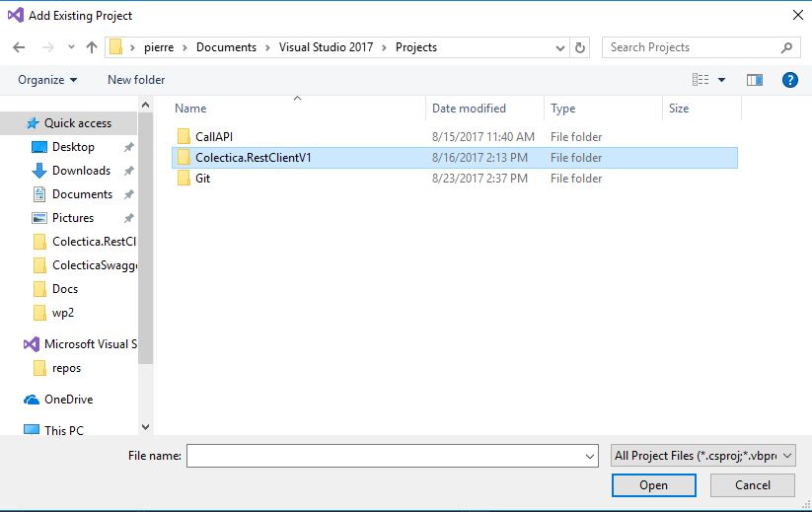
Task: Select Quick access in navigation pane
Action: tap(69, 123)
